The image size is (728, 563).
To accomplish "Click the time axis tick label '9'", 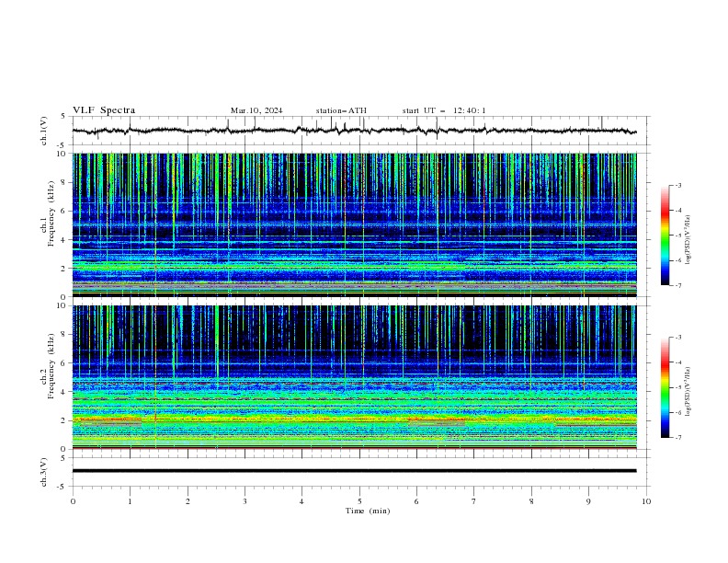I will [588, 501].
